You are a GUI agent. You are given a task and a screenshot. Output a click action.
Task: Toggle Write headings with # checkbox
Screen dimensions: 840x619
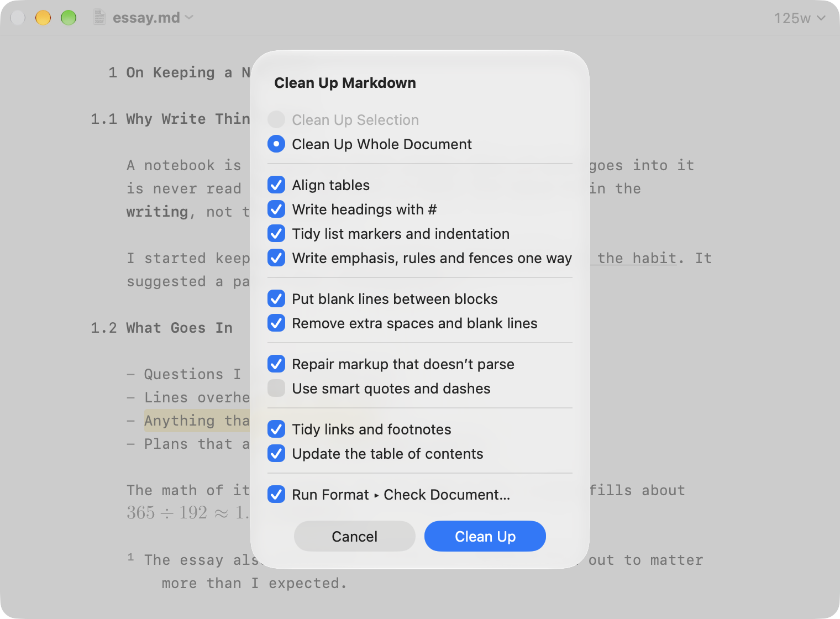276,209
